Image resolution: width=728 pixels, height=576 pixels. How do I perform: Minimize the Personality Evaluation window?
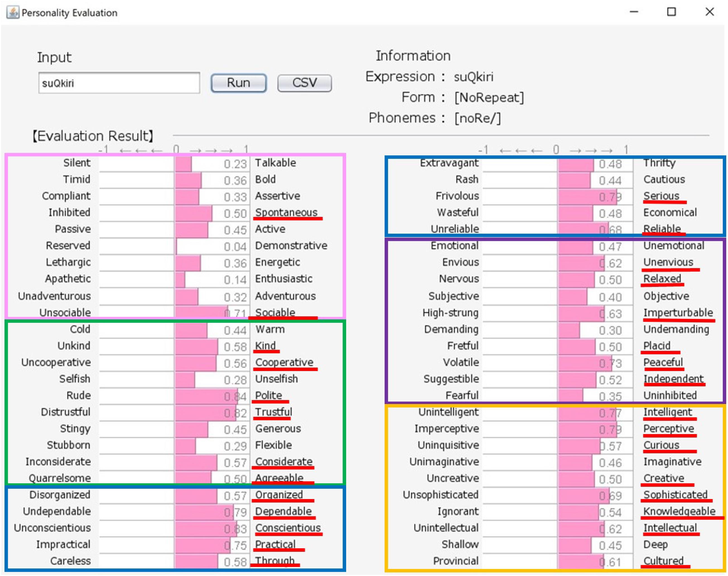click(634, 12)
